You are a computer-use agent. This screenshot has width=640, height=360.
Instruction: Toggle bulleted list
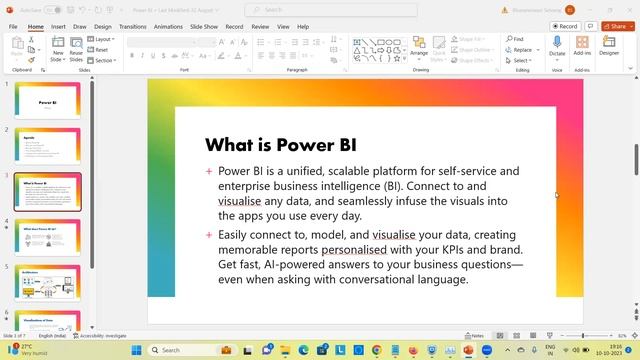pos(260,42)
